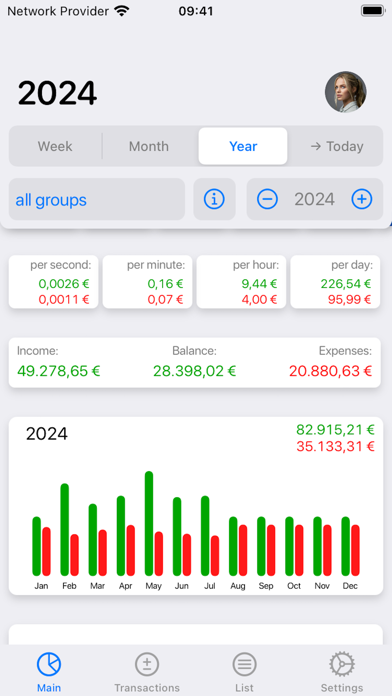This screenshot has height=696, width=392.
Task: Increase the year with plus icon
Action: click(x=362, y=199)
